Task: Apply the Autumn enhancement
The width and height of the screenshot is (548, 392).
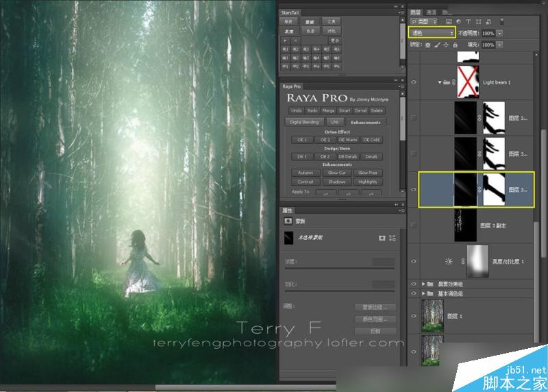Action: (x=305, y=173)
